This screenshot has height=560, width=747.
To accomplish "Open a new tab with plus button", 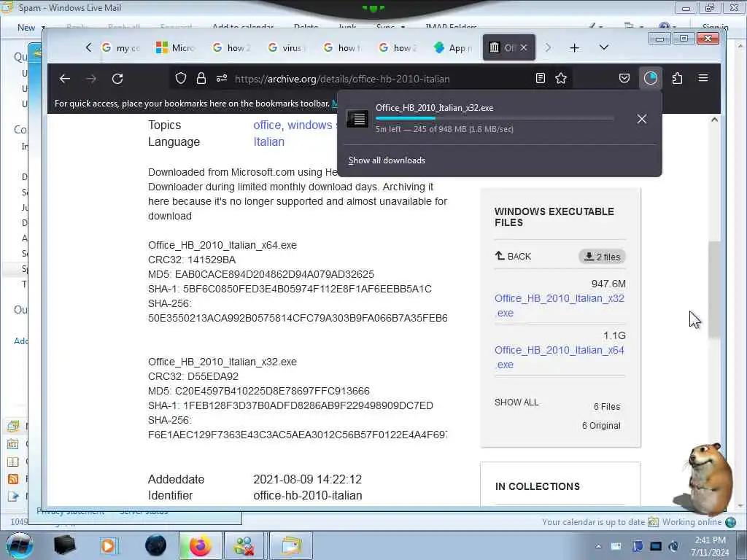I will tap(575, 47).
